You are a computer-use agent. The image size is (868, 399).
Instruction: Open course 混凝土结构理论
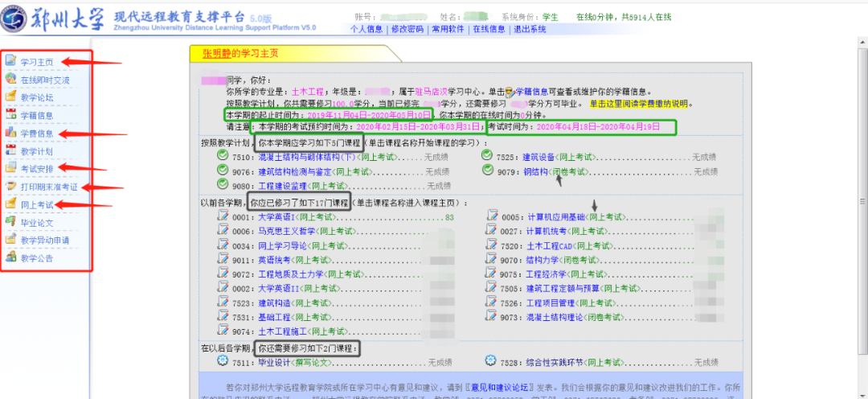coord(554,318)
